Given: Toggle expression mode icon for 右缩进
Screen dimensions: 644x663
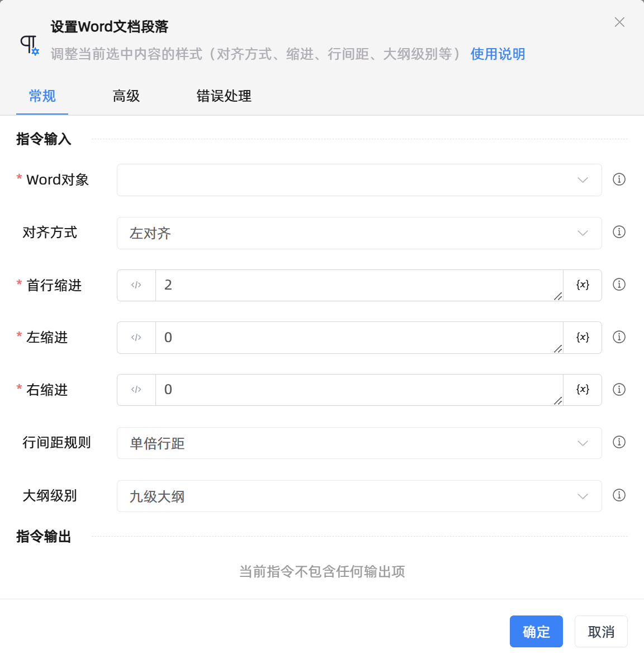Looking at the screenshot, I should click(136, 390).
